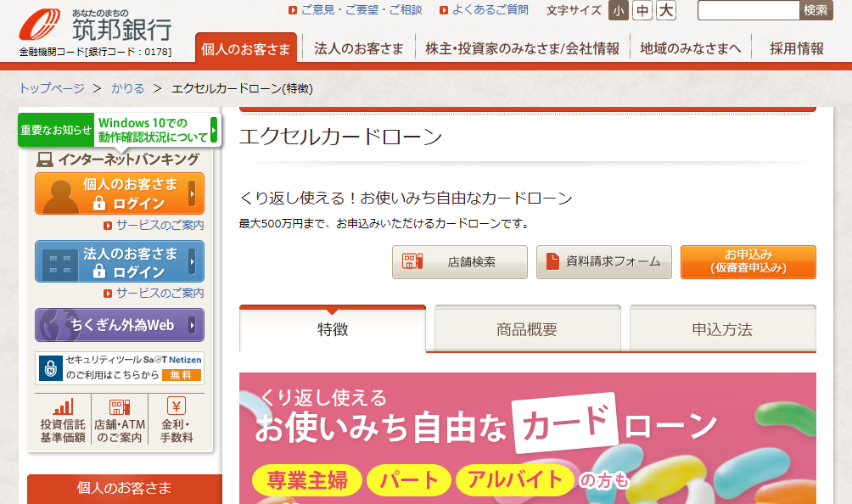Open 株主・投資家のみなさま/会社情報 menu
The image size is (852, 504).
point(522,48)
